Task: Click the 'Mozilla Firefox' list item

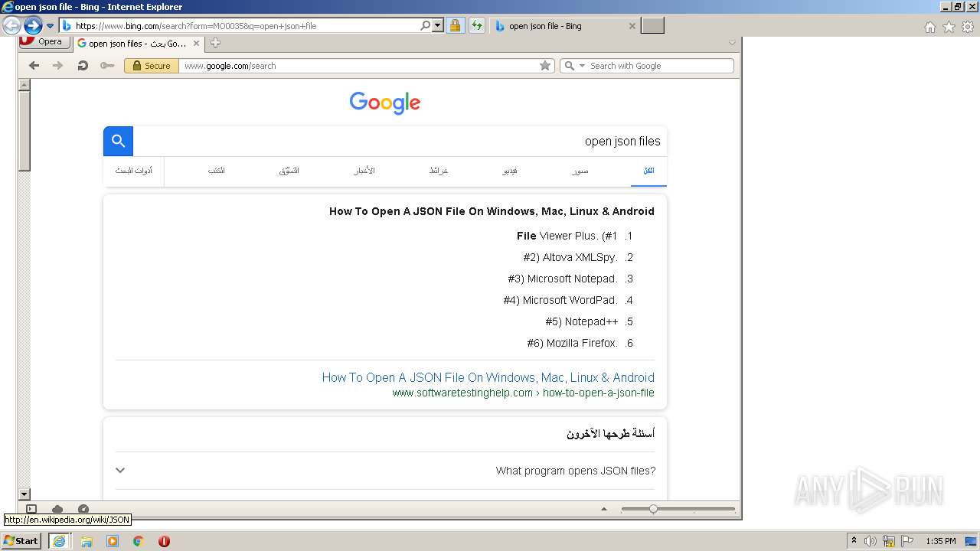Action: click(x=573, y=343)
